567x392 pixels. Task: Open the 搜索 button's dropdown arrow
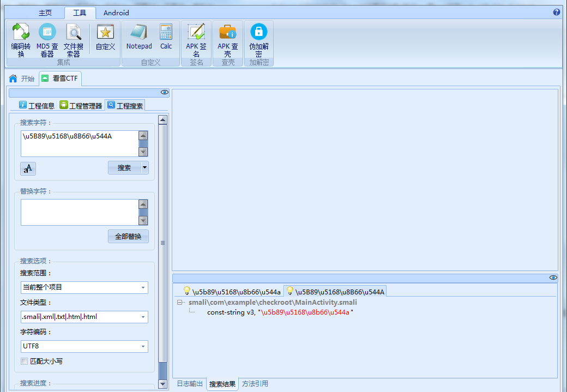pos(144,167)
